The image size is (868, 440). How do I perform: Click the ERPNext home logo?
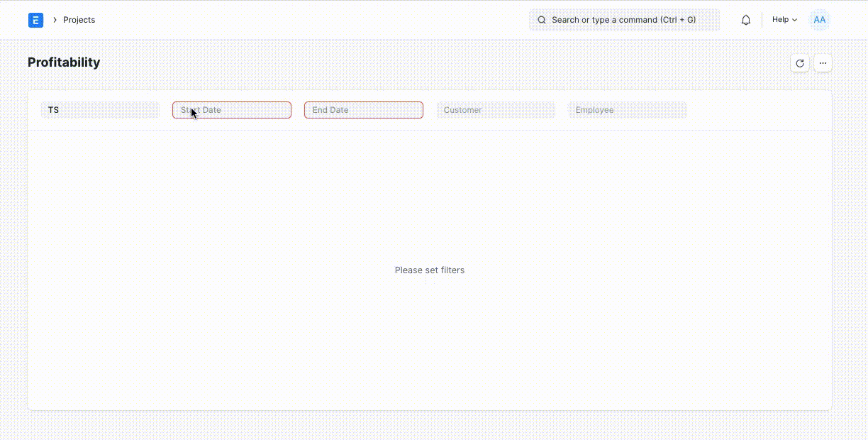click(35, 20)
